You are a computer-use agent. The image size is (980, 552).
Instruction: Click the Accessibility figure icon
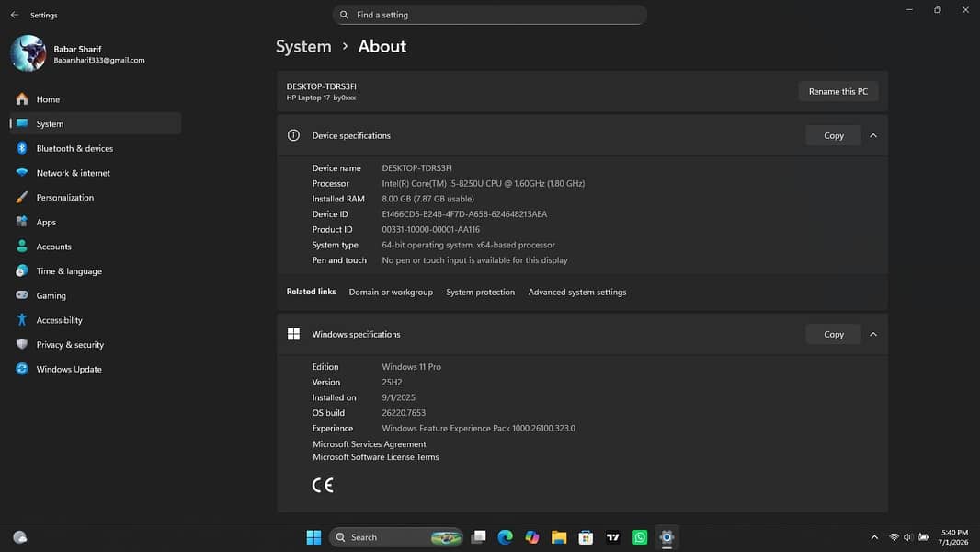pos(22,319)
